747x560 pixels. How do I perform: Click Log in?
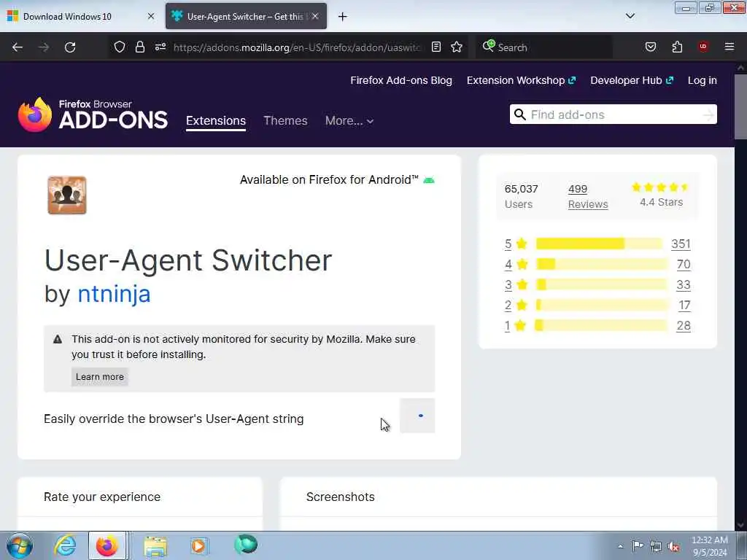[703, 80]
